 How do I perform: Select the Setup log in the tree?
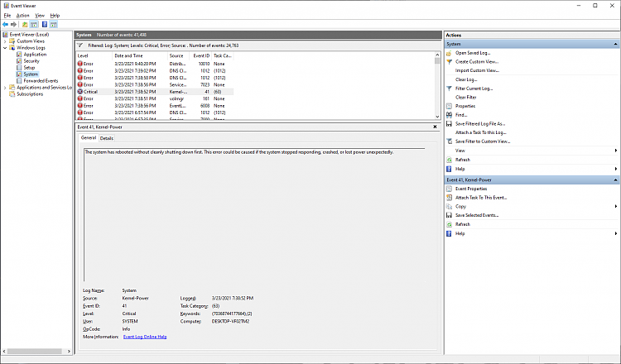pyautogui.click(x=29, y=68)
